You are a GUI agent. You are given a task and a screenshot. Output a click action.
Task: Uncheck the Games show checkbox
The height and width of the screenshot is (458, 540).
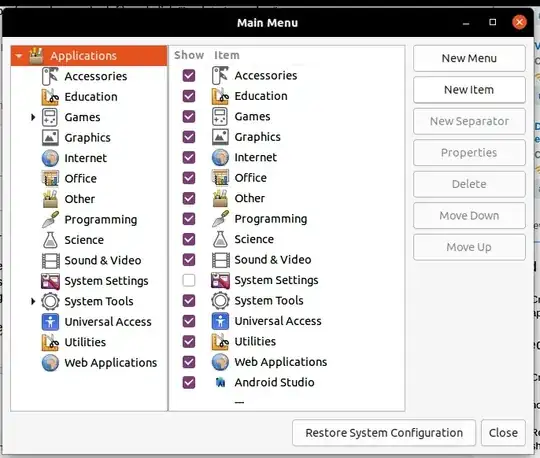pos(189,116)
